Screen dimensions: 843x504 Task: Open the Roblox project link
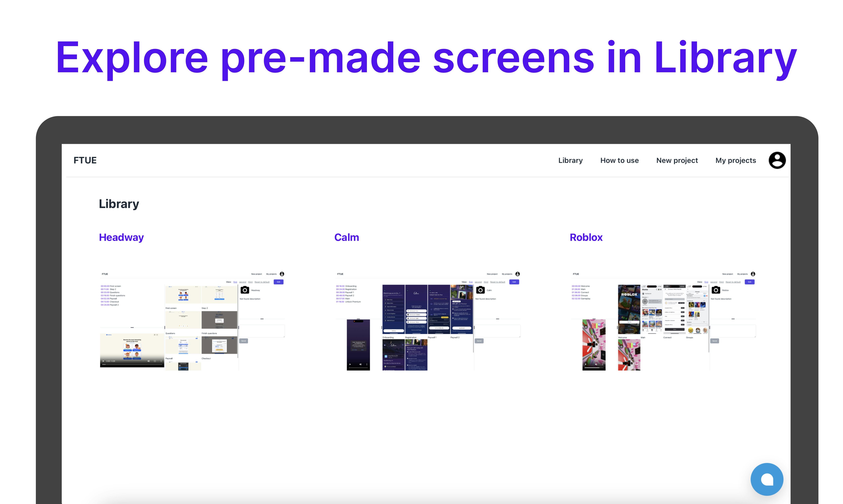tap(586, 237)
